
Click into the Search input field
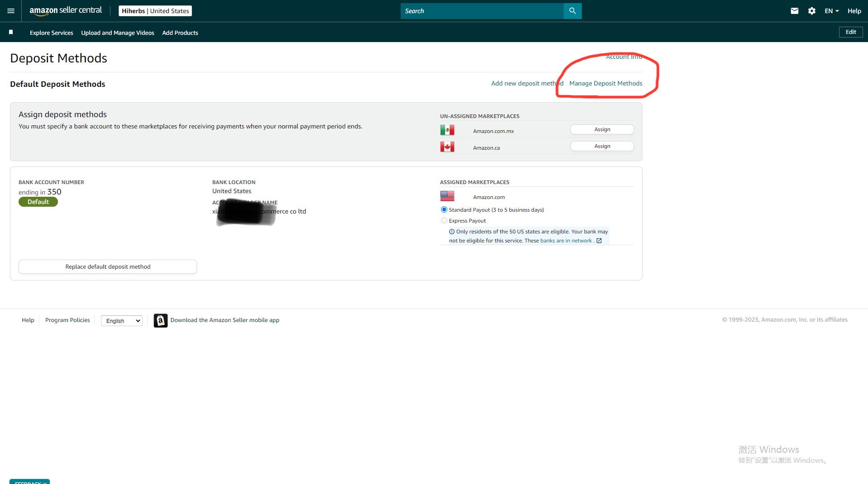[482, 11]
